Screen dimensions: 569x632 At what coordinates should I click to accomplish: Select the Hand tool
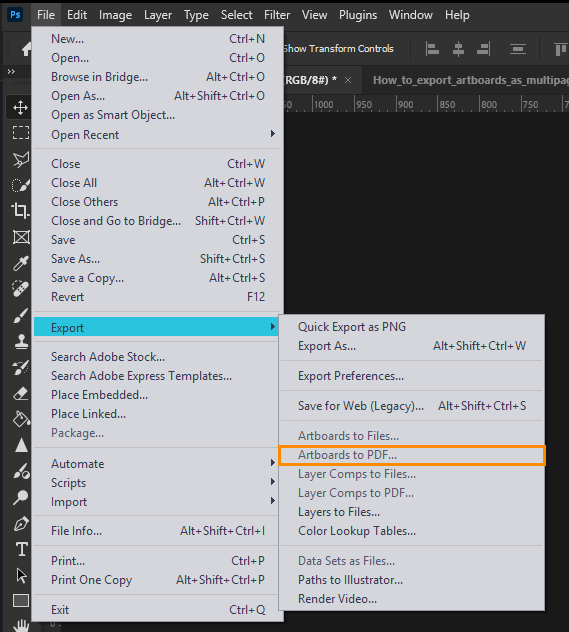pyautogui.click(x=21, y=626)
